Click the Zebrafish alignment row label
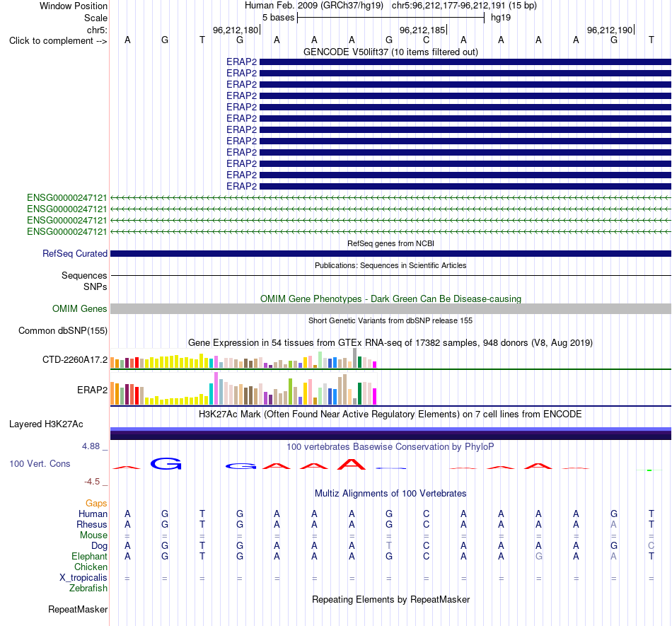The image size is (672, 626). [88, 588]
